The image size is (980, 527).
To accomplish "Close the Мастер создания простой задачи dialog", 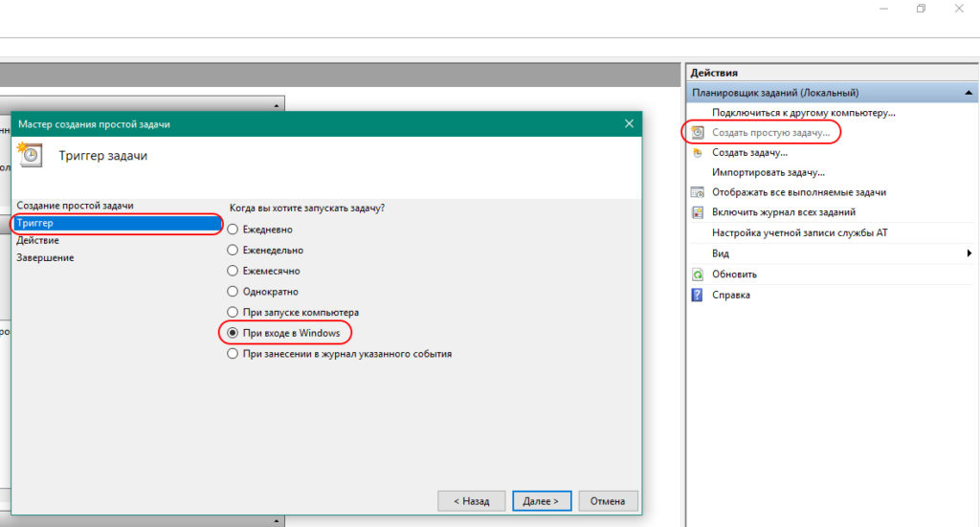I will 629,123.
